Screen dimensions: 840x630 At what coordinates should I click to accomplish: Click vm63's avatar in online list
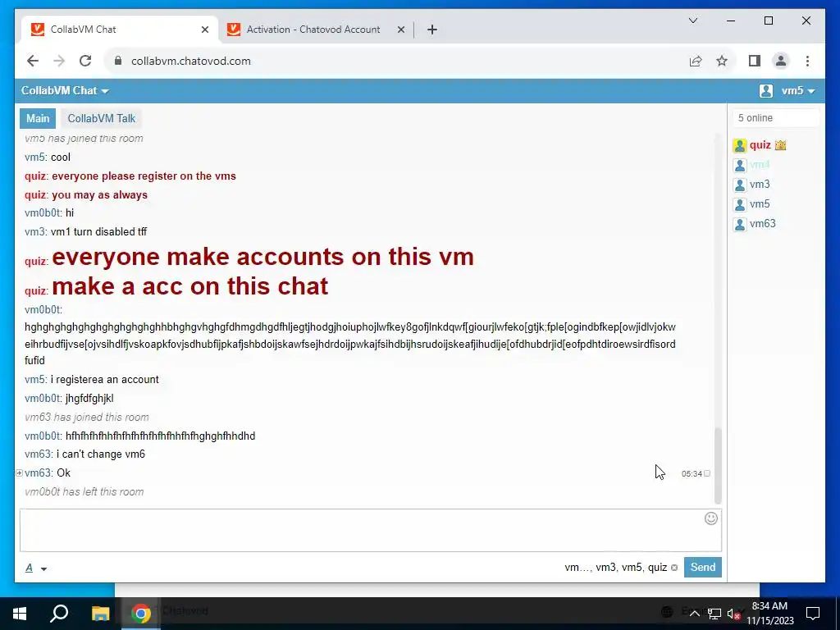click(x=740, y=225)
